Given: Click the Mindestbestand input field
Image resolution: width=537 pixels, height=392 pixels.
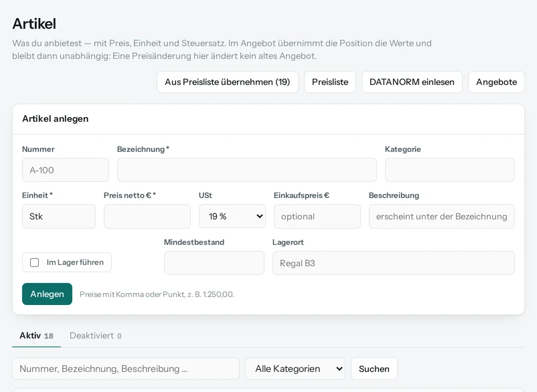Looking at the screenshot, I should point(214,263).
